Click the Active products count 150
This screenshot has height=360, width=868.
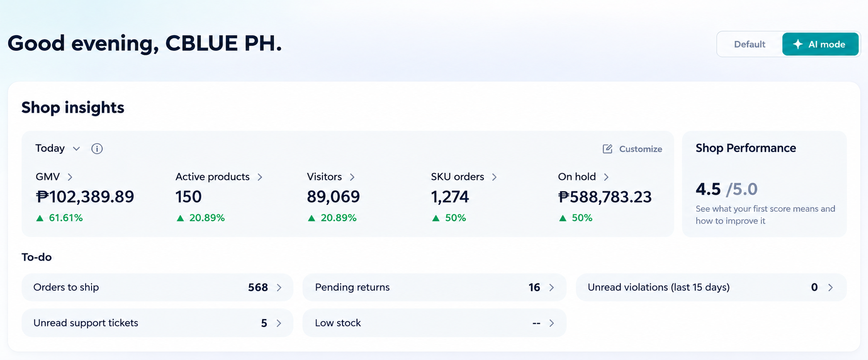pyautogui.click(x=189, y=196)
